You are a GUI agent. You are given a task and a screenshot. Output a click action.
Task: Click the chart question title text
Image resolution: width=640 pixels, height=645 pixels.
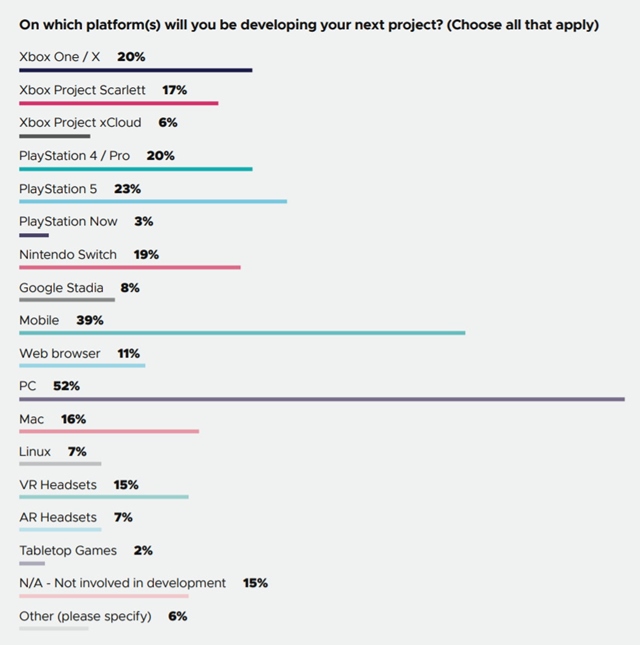(308, 25)
